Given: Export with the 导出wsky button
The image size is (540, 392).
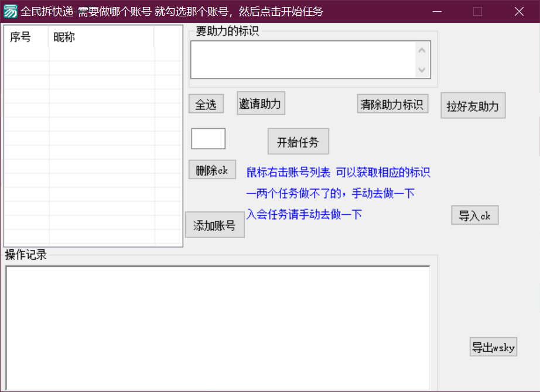Looking at the screenshot, I should click(x=493, y=346).
